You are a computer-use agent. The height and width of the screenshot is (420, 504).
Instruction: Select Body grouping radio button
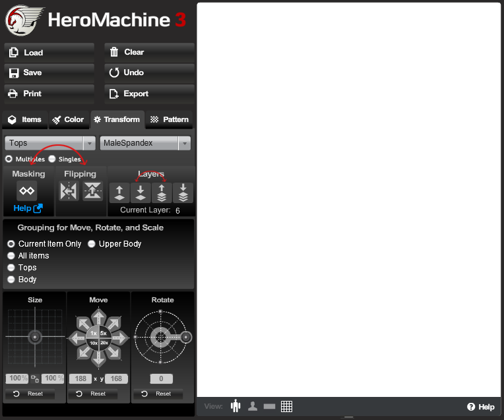click(x=11, y=280)
